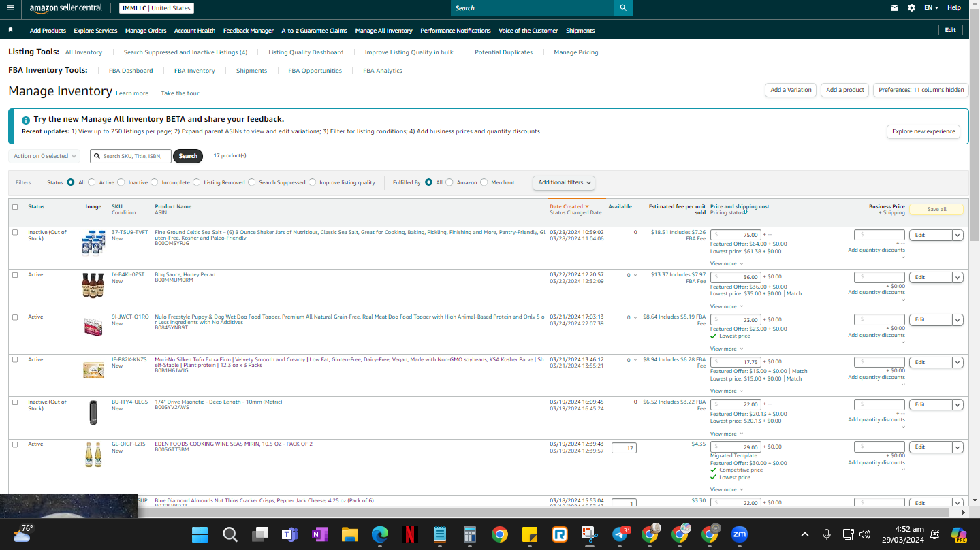This screenshot has height=550, width=980.
Task: Open Preferences: 11 columns hidden
Action: tap(921, 90)
